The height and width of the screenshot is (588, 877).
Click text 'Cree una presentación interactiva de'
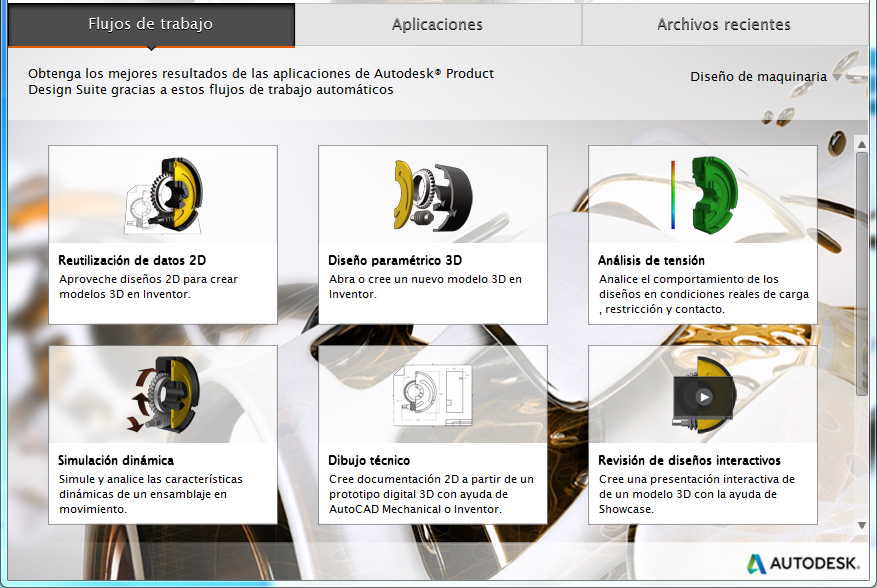click(x=697, y=479)
